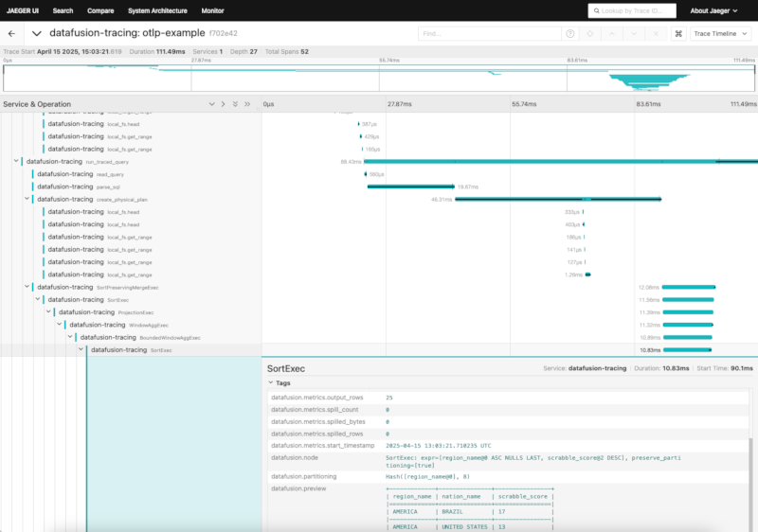Image resolution: width=758 pixels, height=532 pixels.
Task: Collapse the BoundedWindowAggExec span
Action: (x=70, y=337)
